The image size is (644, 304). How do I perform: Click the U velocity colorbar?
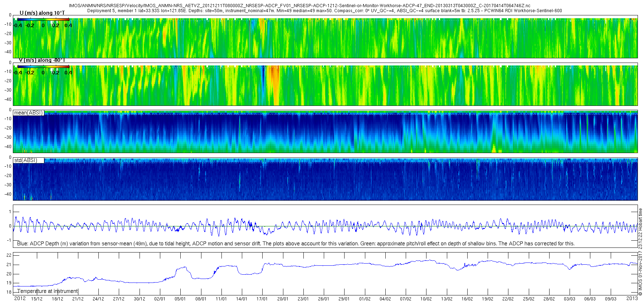point(43,19)
